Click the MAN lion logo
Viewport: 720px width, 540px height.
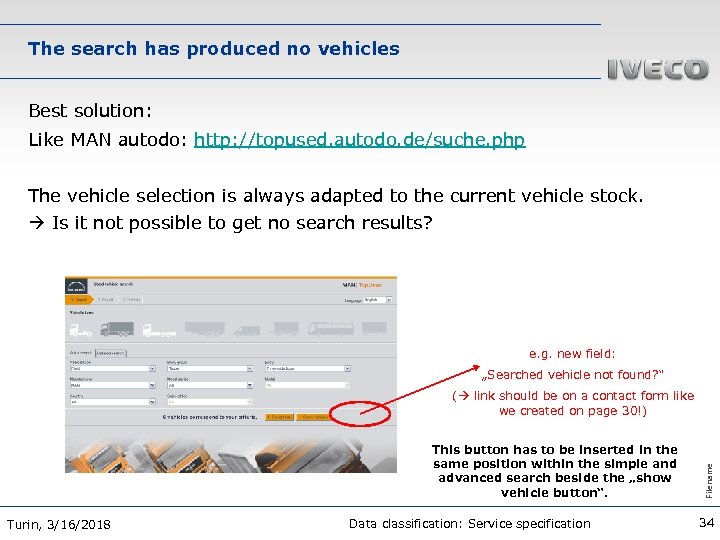click(76, 287)
